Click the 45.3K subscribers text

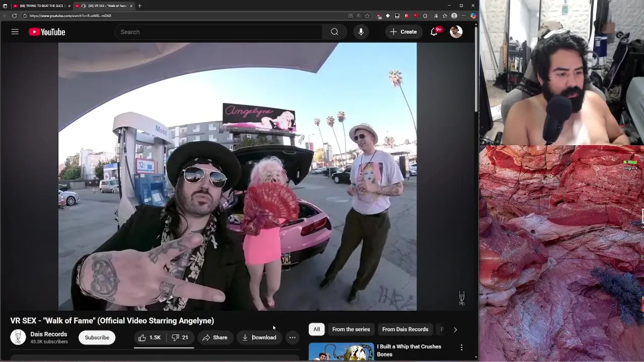click(49, 342)
